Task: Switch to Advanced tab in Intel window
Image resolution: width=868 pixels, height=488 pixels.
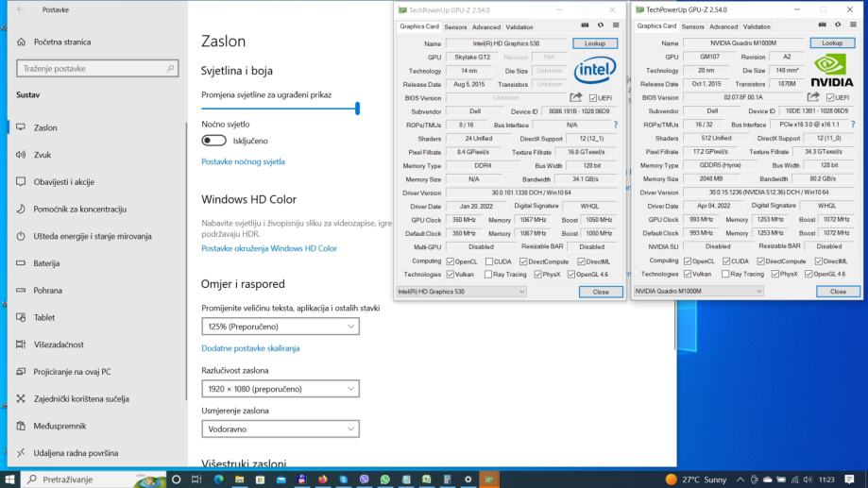Action: tap(486, 27)
